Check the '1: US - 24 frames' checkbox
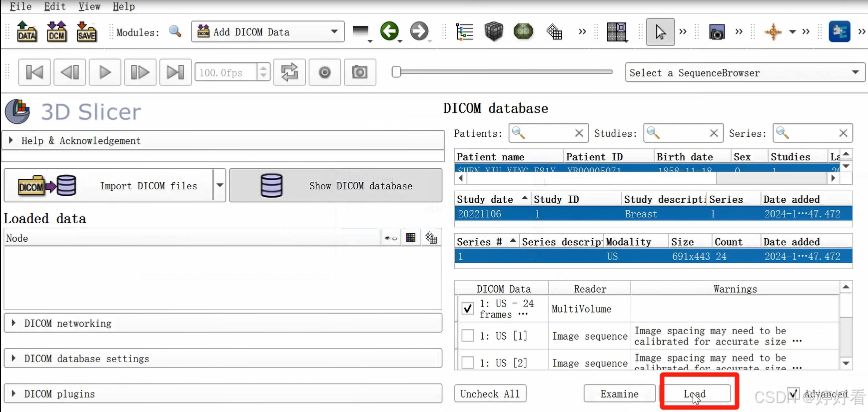This screenshot has height=412, width=868. [x=468, y=309]
